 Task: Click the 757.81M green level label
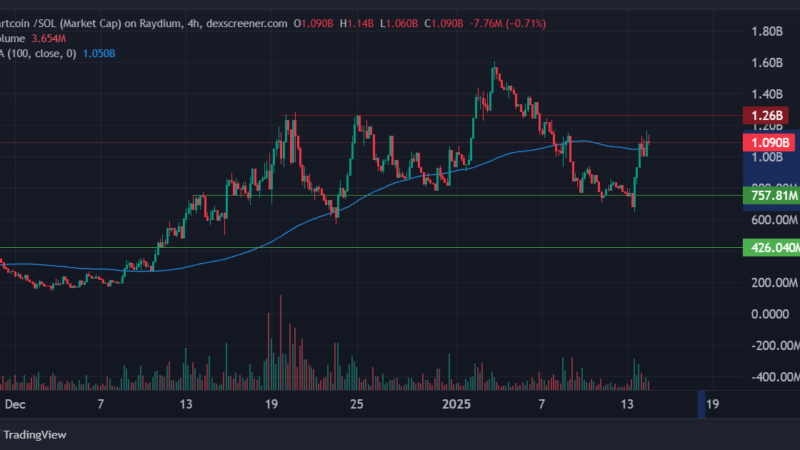[x=771, y=195]
